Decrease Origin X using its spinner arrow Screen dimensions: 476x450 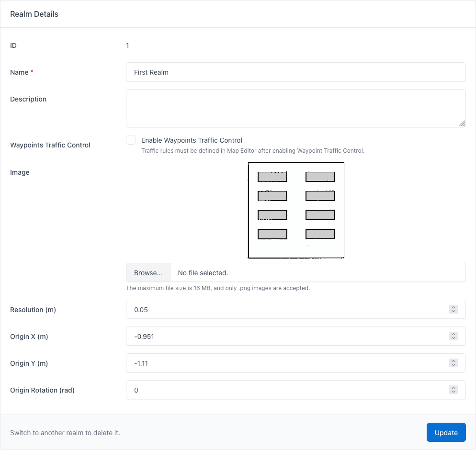[453, 338]
